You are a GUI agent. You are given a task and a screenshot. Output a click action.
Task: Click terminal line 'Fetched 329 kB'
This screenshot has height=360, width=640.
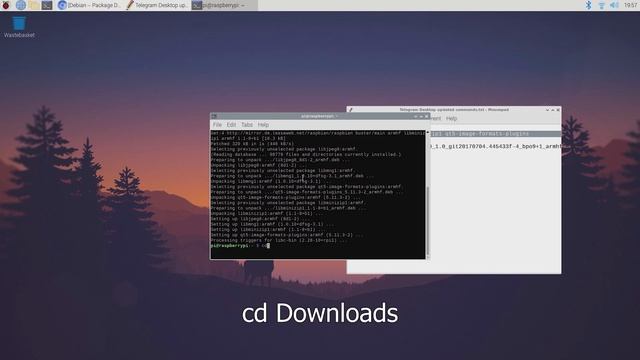coord(252,144)
